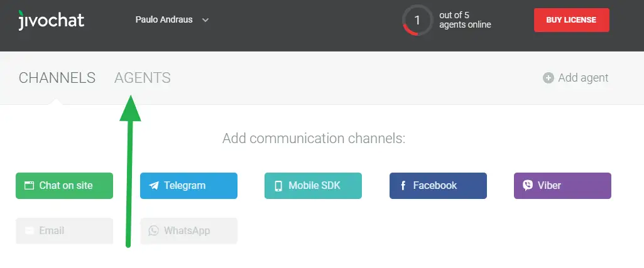Add the Telegram channel
The height and width of the screenshot is (268, 644).
(188, 186)
